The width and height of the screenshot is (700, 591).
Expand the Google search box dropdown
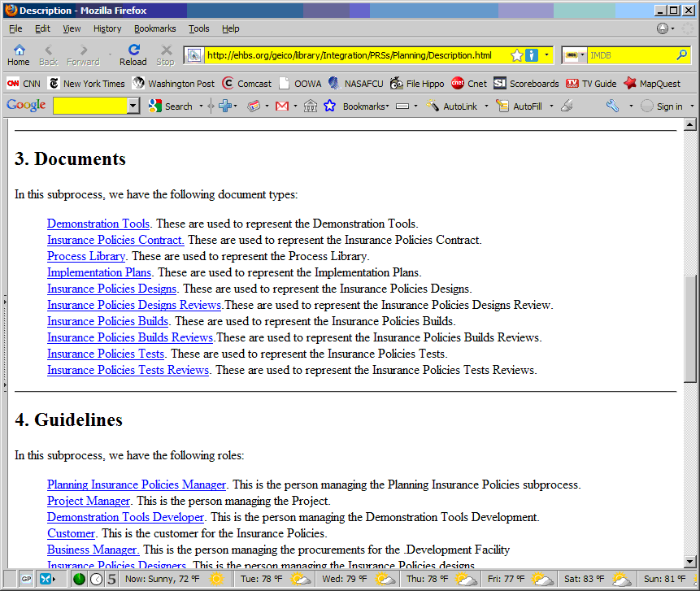point(133,106)
